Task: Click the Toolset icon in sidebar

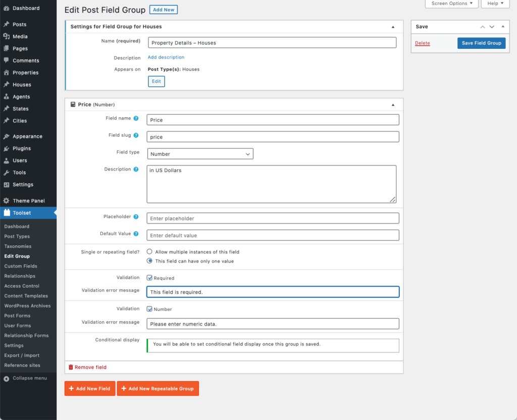Action: [x=7, y=213]
